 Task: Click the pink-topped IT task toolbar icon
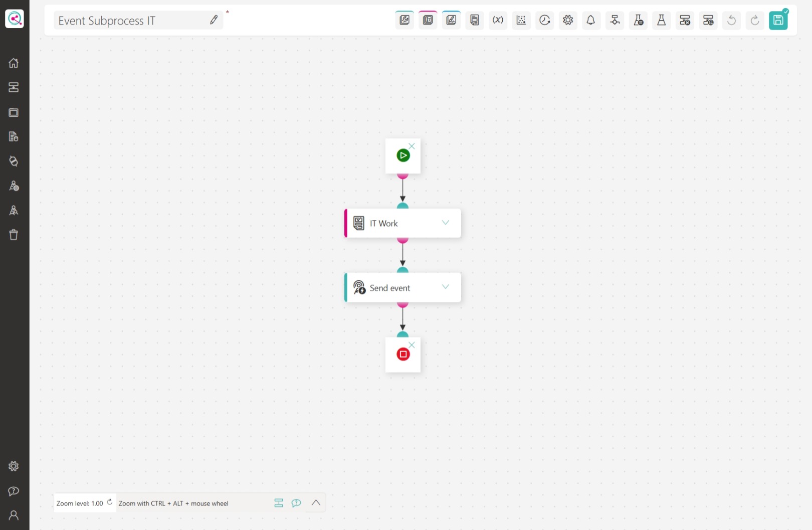click(428, 20)
